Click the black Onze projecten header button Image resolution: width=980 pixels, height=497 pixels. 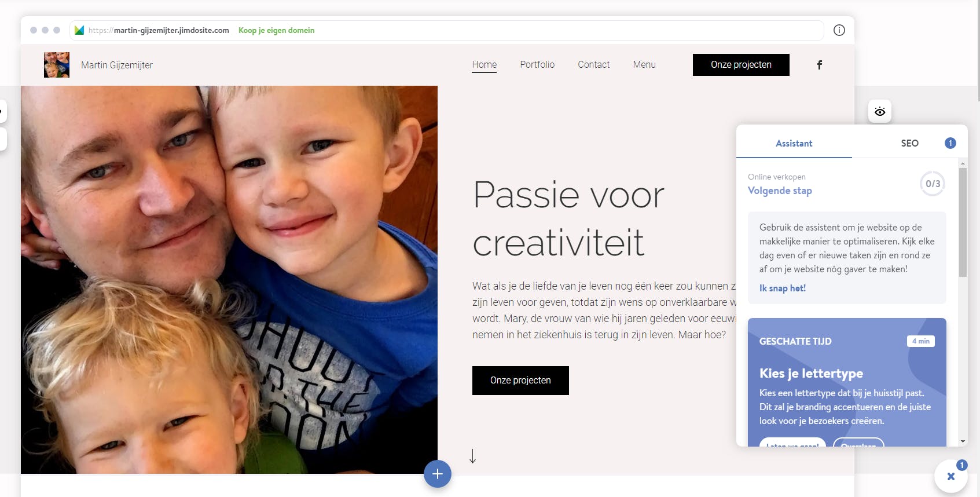click(x=741, y=65)
